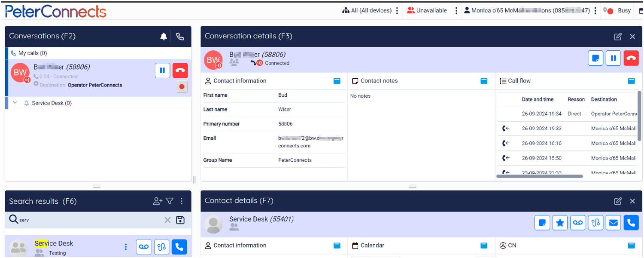This screenshot has width=644, height=258.
Task: Hang up the call in Conversations list
Action: click(x=180, y=71)
